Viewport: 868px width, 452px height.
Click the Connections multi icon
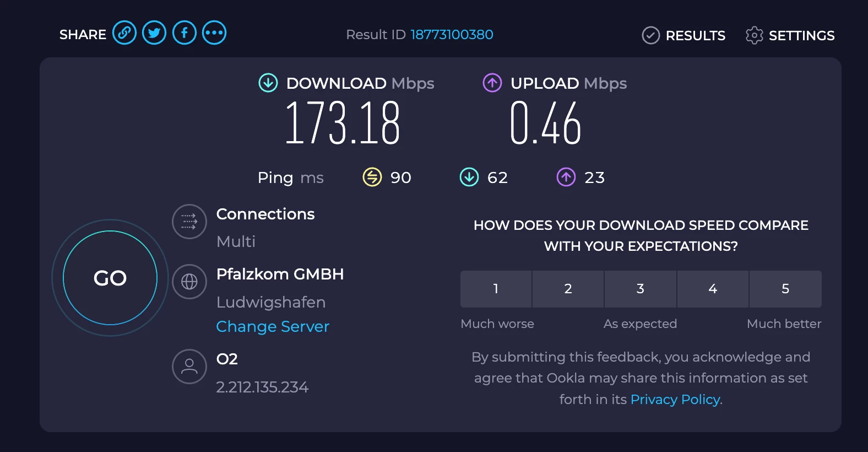point(189,222)
